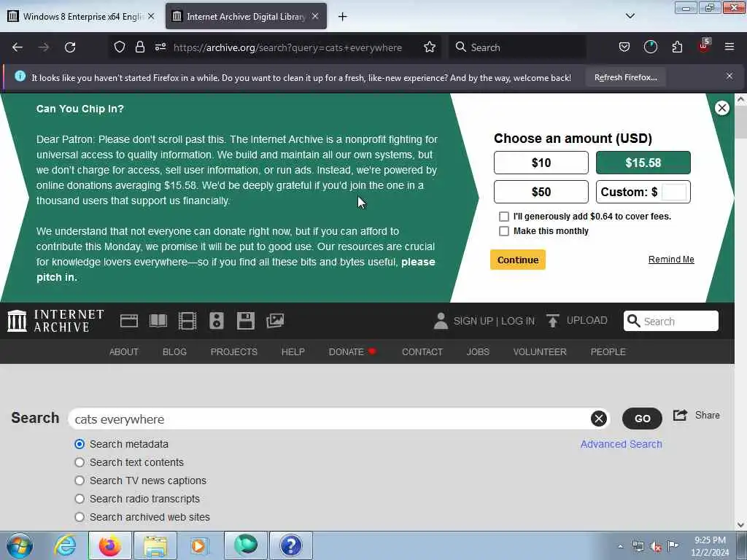
Task: Open the Video film icon in Archive nav
Action: tap(187, 321)
